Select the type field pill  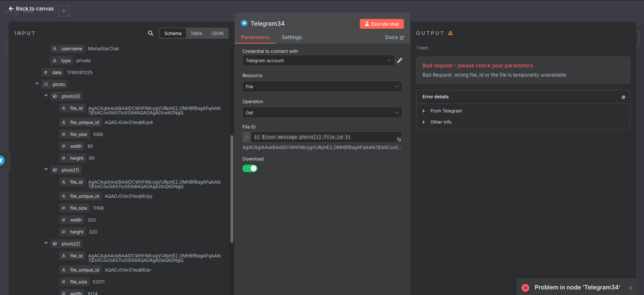[62, 61]
